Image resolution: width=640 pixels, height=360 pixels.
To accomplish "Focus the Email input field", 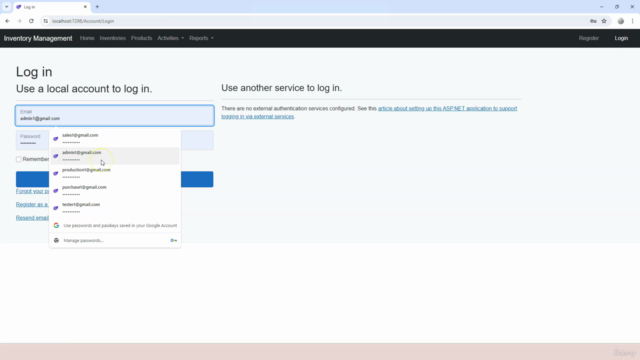I will coord(115,116).
